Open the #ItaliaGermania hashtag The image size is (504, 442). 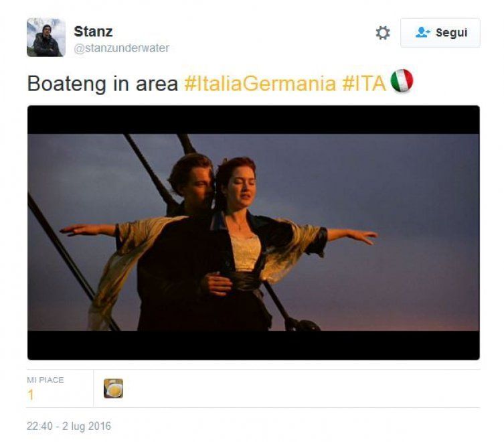[x=260, y=83]
